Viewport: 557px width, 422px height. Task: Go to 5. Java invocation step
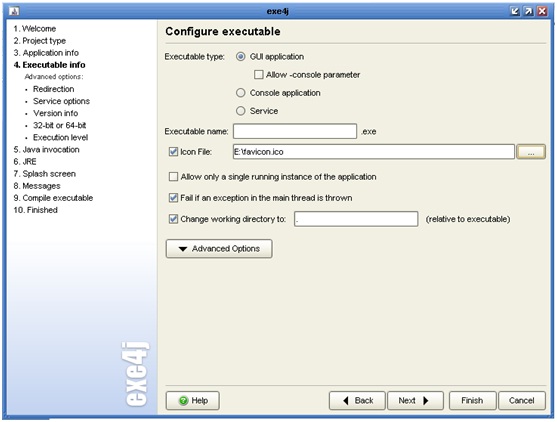pyautogui.click(x=47, y=150)
